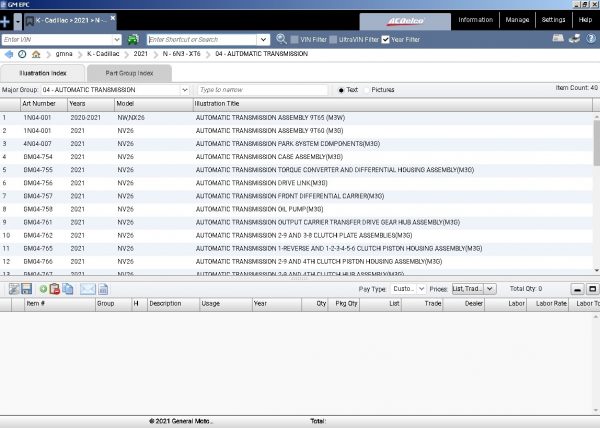This screenshot has width=600, height=428.
Task: Open a new tab with the plus icon
Action: 5,21
